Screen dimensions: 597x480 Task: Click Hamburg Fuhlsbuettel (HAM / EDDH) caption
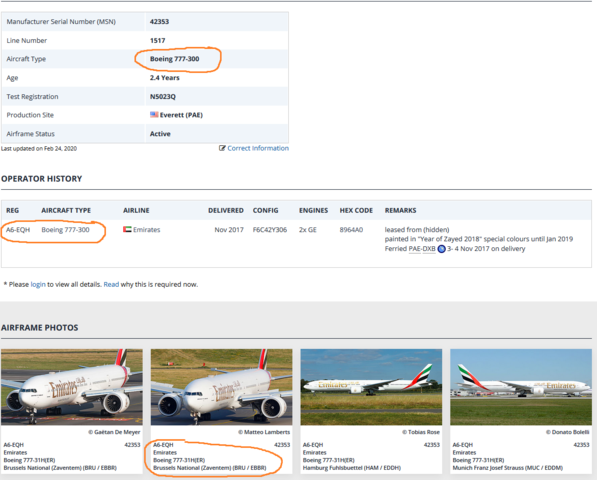(352, 468)
